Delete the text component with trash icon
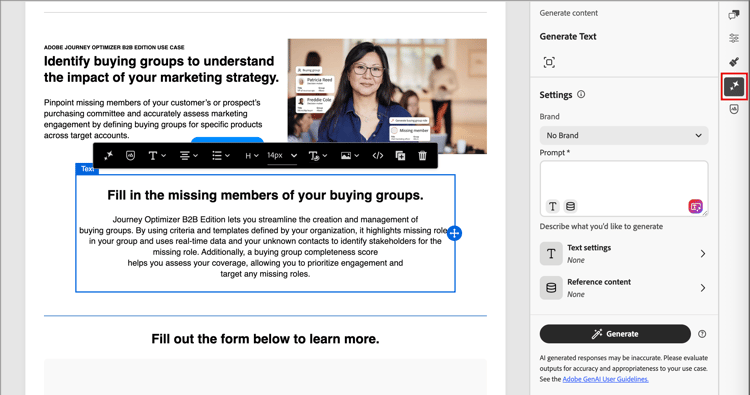The image size is (750, 395). (422, 155)
